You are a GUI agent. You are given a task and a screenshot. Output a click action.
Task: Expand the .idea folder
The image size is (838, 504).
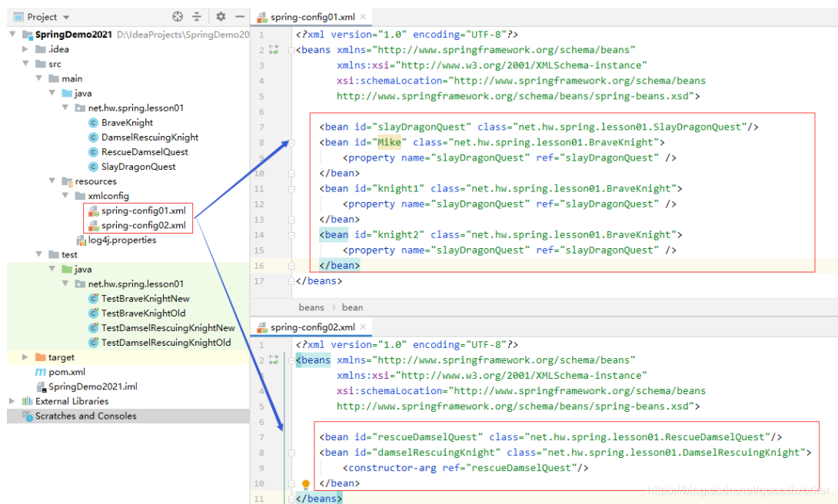coord(25,49)
